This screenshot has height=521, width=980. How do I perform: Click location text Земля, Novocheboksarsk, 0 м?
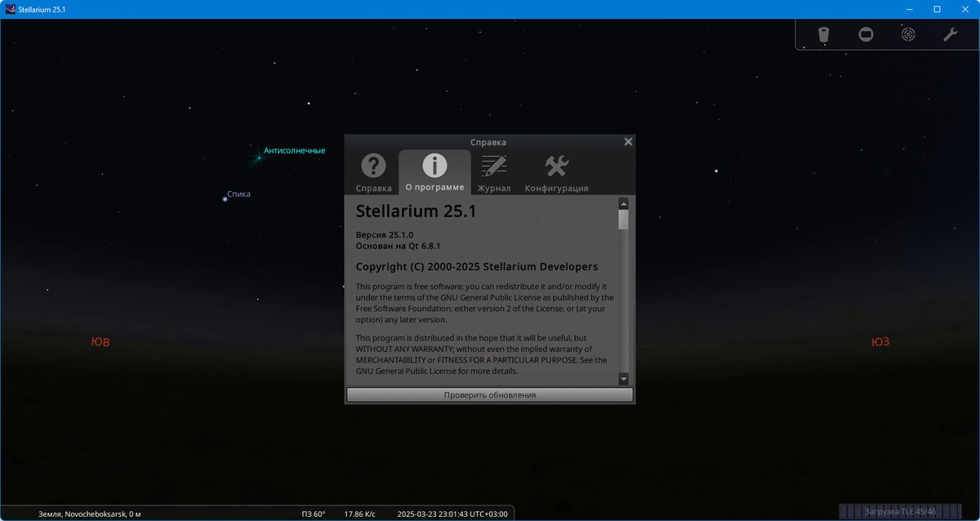90,514
